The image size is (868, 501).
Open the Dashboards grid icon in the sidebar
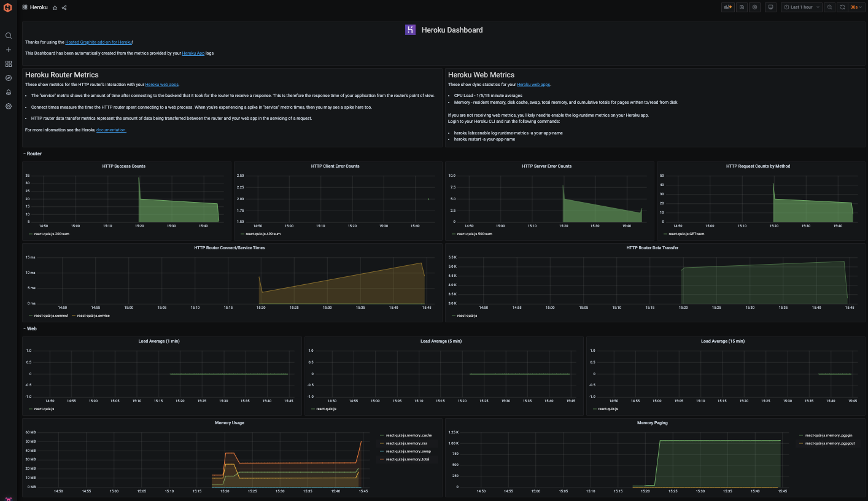(x=9, y=64)
